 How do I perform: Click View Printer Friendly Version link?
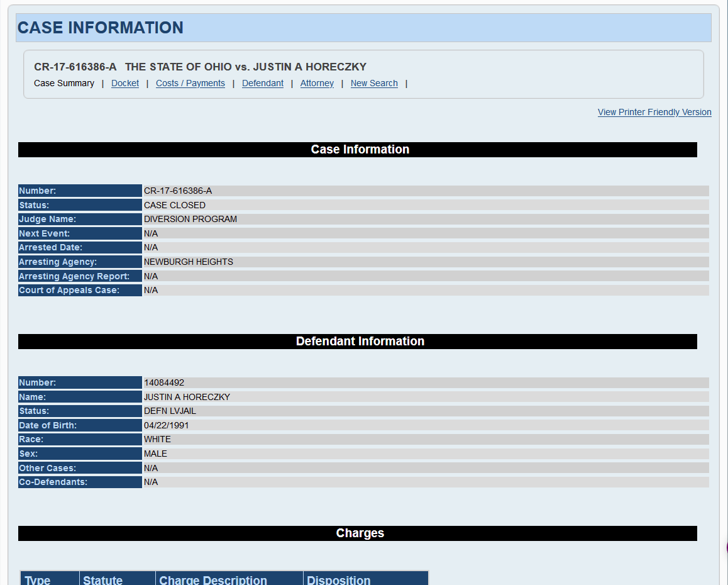(654, 112)
